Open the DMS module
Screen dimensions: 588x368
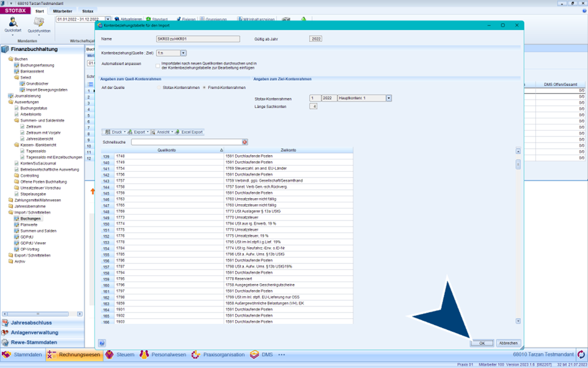[x=261, y=354]
